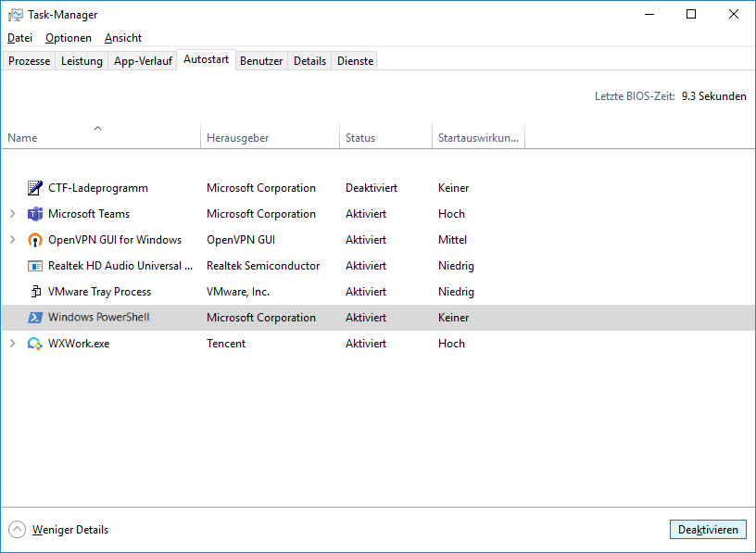Screen dimensions: 756x553
Task: Click the WXWork.exe icon
Action: (35, 344)
